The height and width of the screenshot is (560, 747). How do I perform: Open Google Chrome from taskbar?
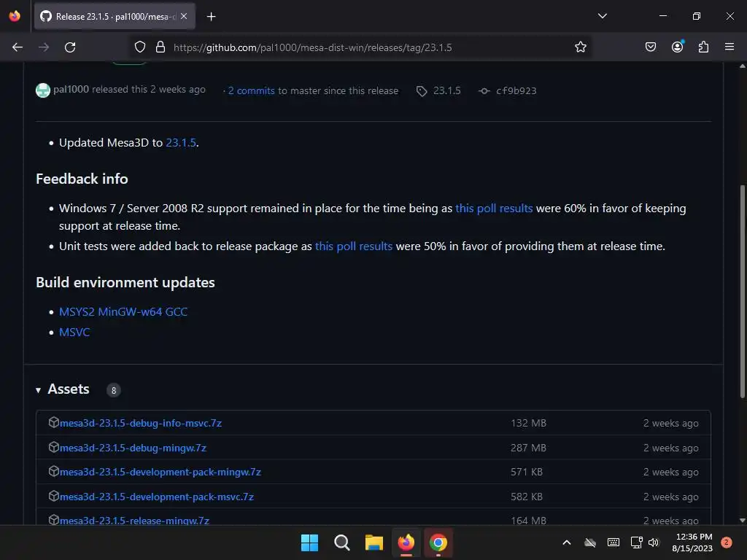click(x=438, y=542)
